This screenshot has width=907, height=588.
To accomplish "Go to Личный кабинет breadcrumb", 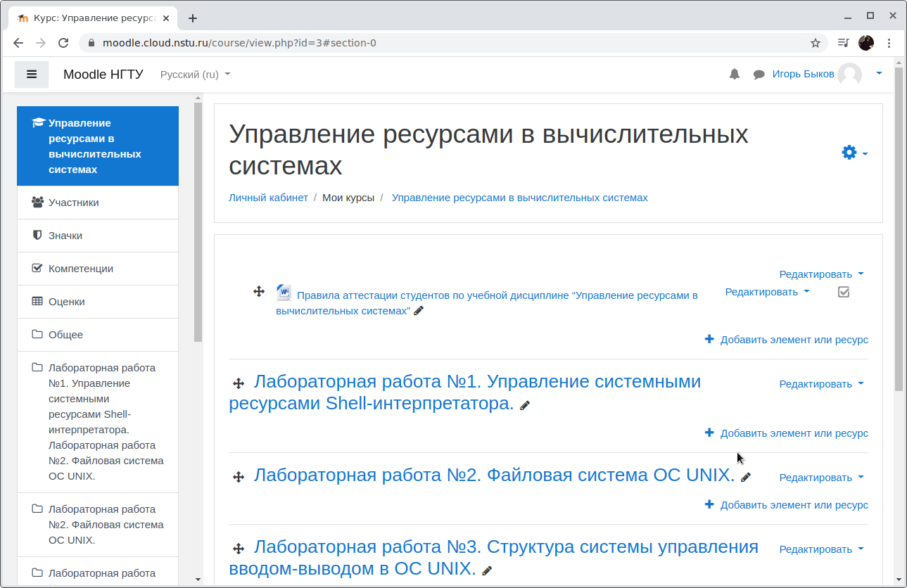I will point(268,198).
